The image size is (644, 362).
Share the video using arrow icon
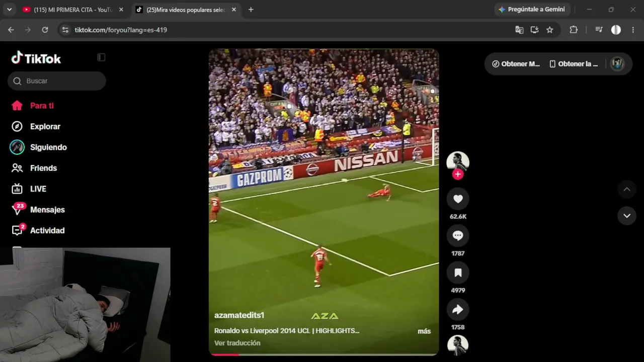pos(458,310)
